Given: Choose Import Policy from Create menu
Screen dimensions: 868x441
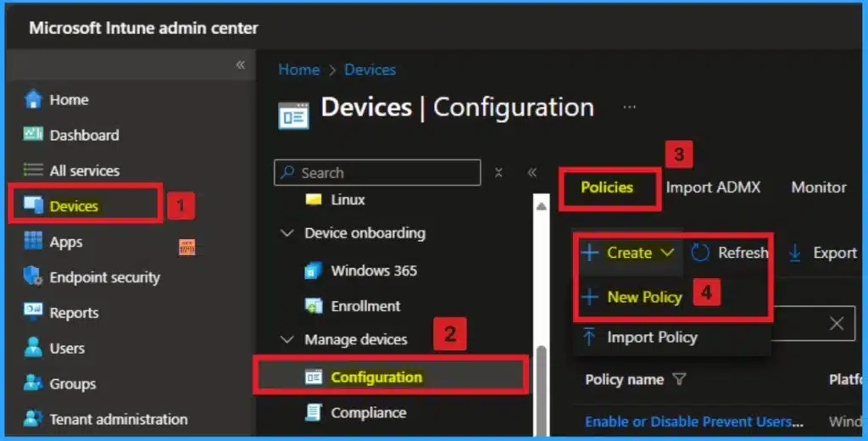Looking at the screenshot, I should (652, 337).
